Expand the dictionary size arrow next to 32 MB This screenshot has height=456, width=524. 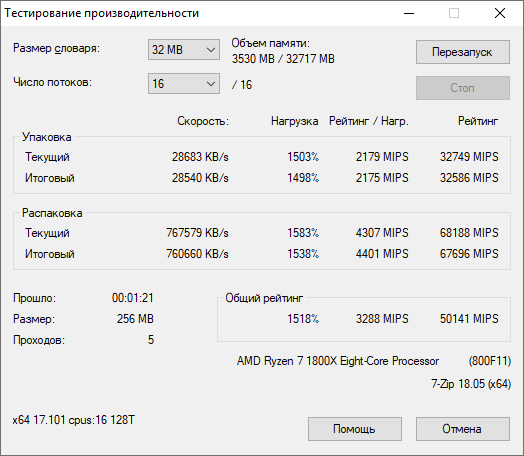[211, 50]
